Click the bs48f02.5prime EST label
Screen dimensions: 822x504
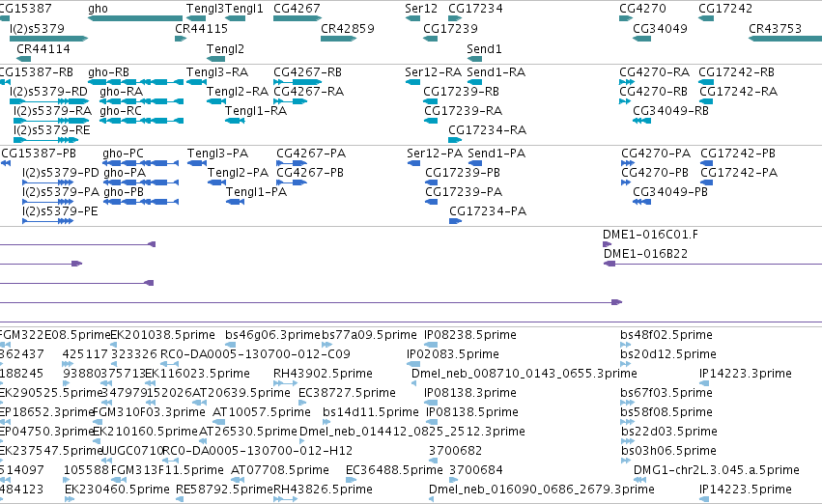666,335
